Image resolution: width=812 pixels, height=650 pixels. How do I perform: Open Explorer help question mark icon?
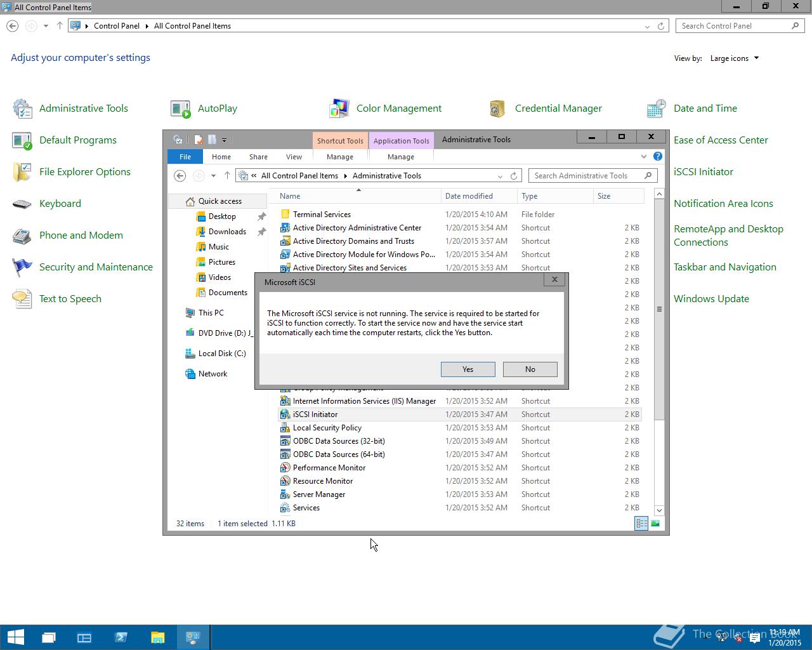[x=658, y=156]
